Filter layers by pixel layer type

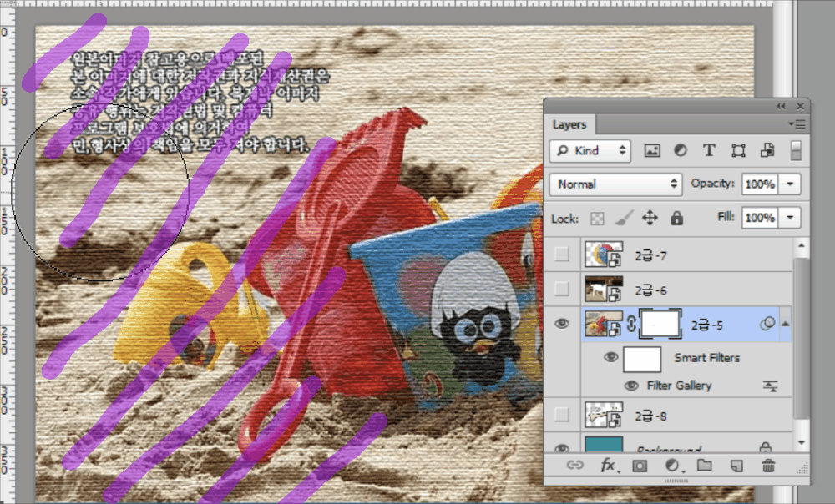click(652, 150)
